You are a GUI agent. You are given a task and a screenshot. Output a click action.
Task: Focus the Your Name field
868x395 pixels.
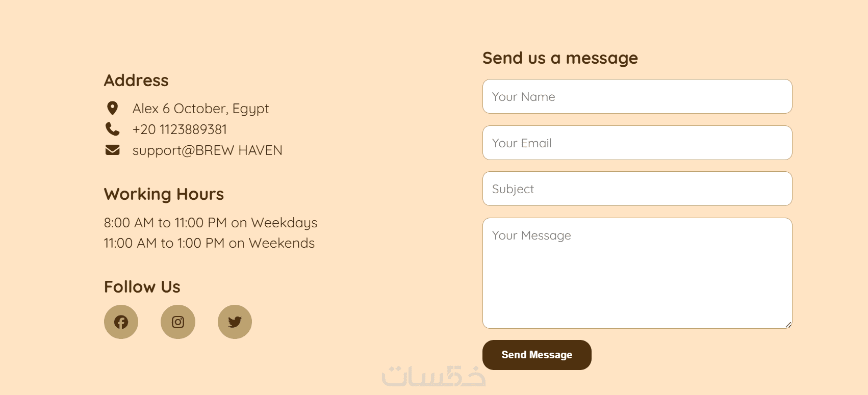[637, 96]
